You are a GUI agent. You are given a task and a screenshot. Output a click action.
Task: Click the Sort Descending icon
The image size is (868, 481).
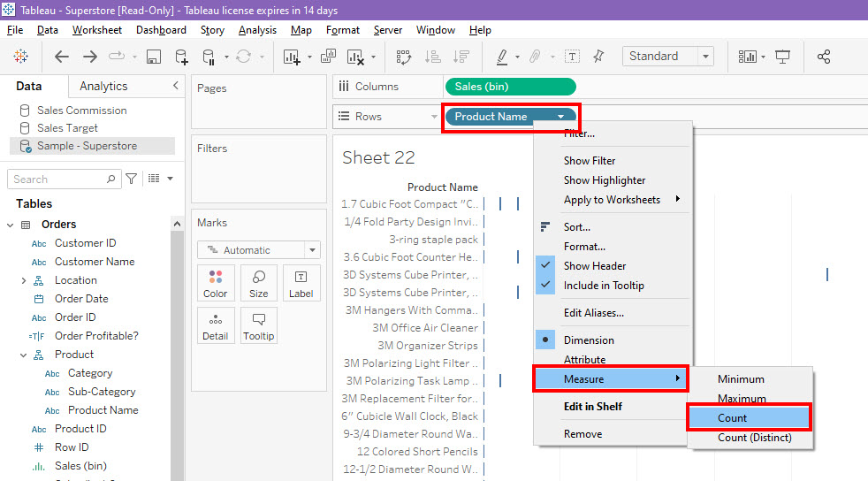click(x=461, y=57)
